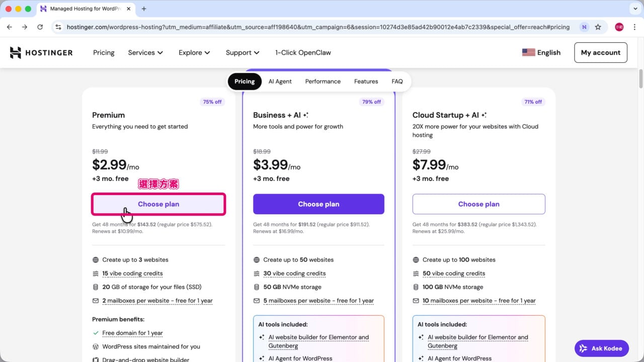This screenshot has width=644, height=362.
Task: Click the icon beside 50 vibe coding credits
Action: [416, 274]
